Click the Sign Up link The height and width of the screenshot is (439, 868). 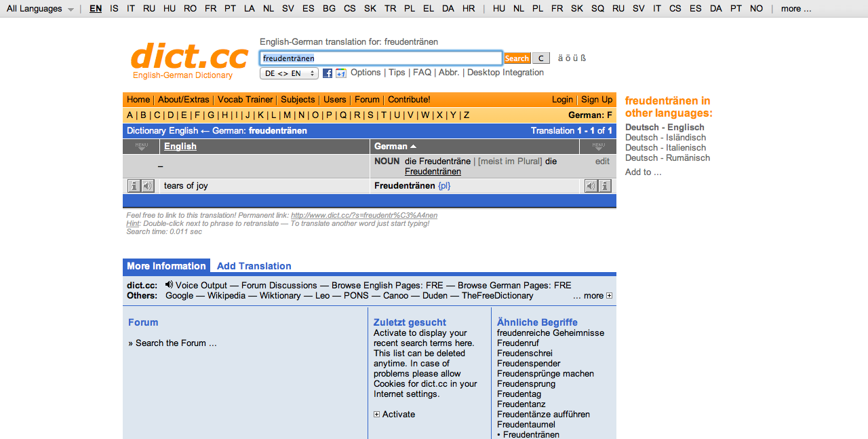pyautogui.click(x=597, y=100)
